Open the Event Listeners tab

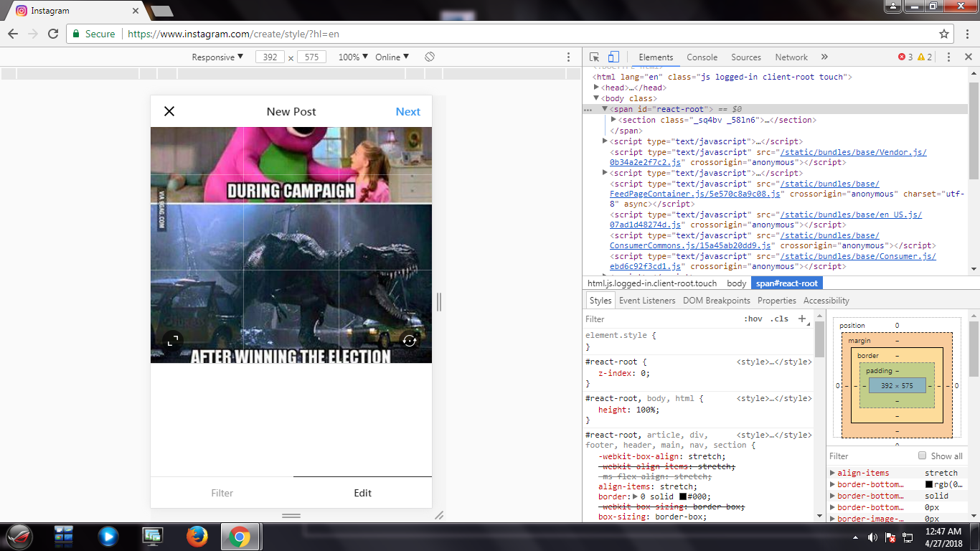point(647,301)
